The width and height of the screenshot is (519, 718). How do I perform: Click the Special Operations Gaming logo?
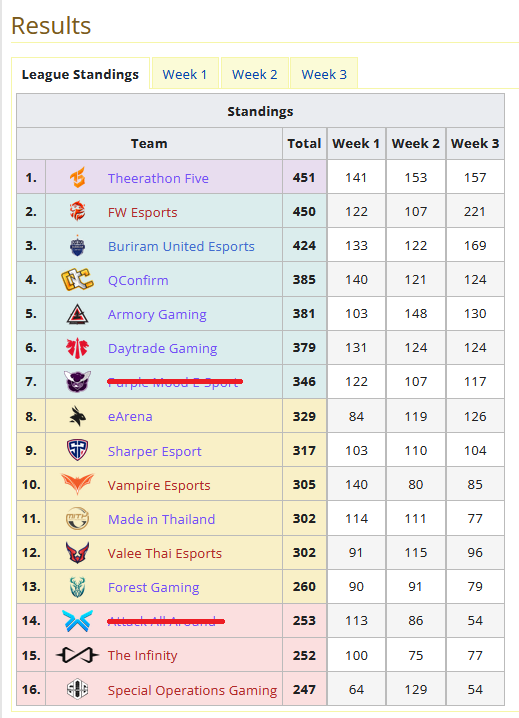77,689
